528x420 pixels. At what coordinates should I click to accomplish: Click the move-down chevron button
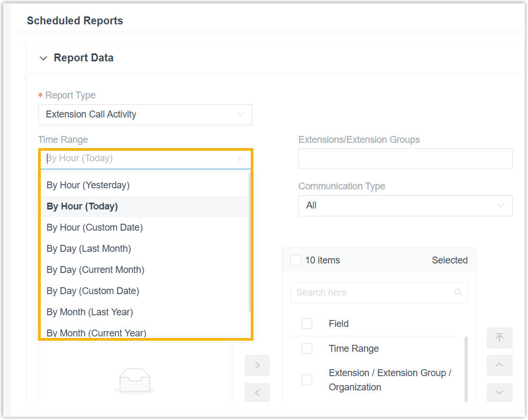click(499, 392)
